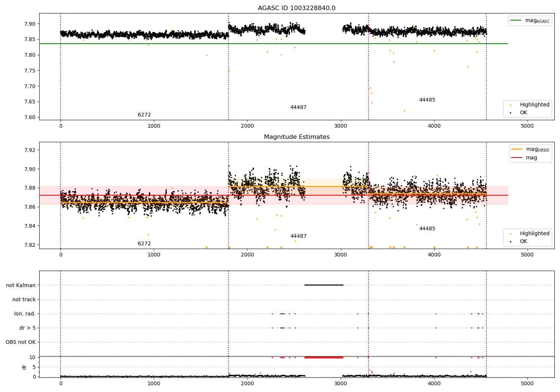Click the "44487" annotation in top plot
The width and height of the screenshot is (560, 392).
(298, 108)
